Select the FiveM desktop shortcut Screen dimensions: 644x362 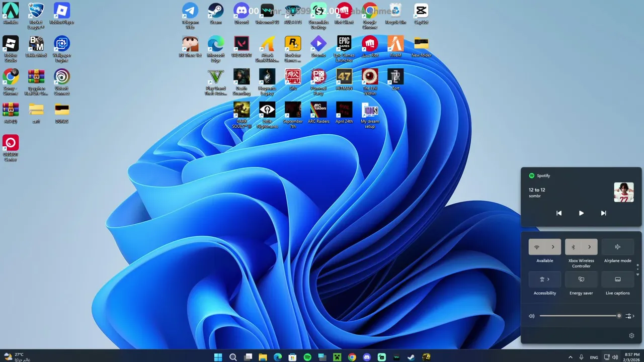tap(395, 47)
